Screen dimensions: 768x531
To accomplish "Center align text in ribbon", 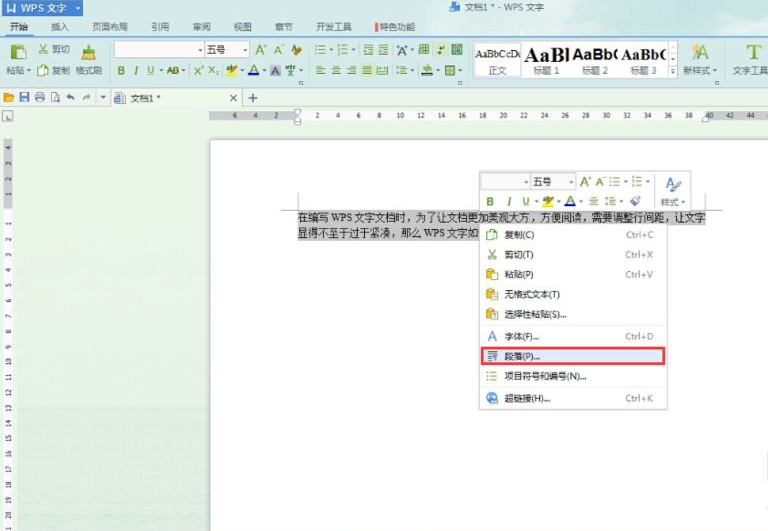I will (336, 71).
